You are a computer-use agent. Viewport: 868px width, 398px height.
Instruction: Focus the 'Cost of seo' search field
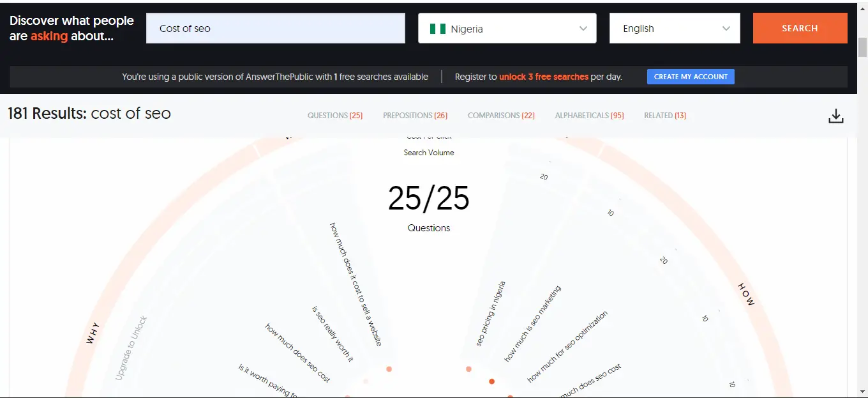point(276,29)
